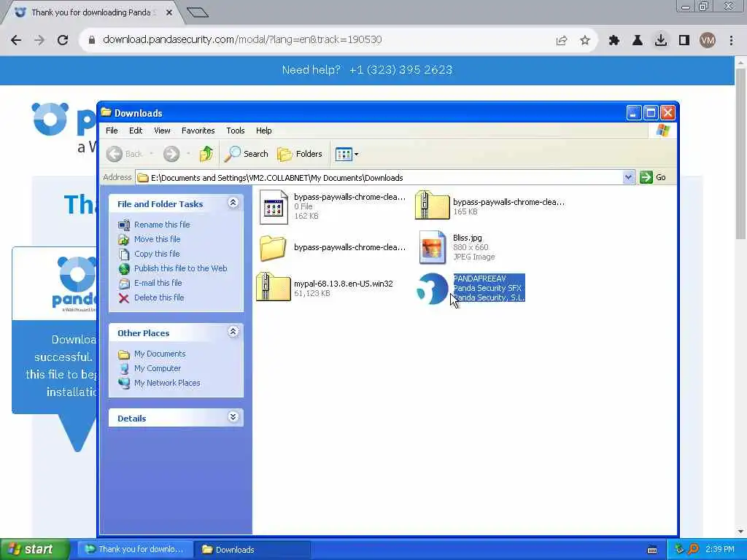Go back in Chrome browser
The width and height of the screenshot is (747, 560).
coord(16,40)
